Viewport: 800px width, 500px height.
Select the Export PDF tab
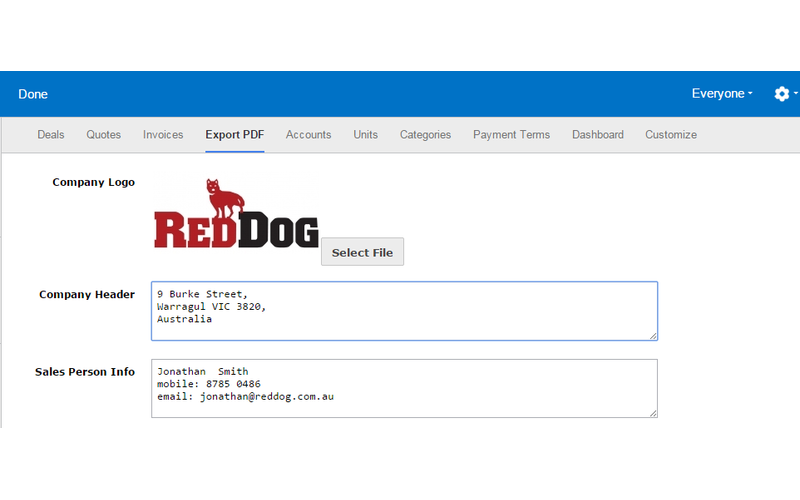click(x=235, y=135)
